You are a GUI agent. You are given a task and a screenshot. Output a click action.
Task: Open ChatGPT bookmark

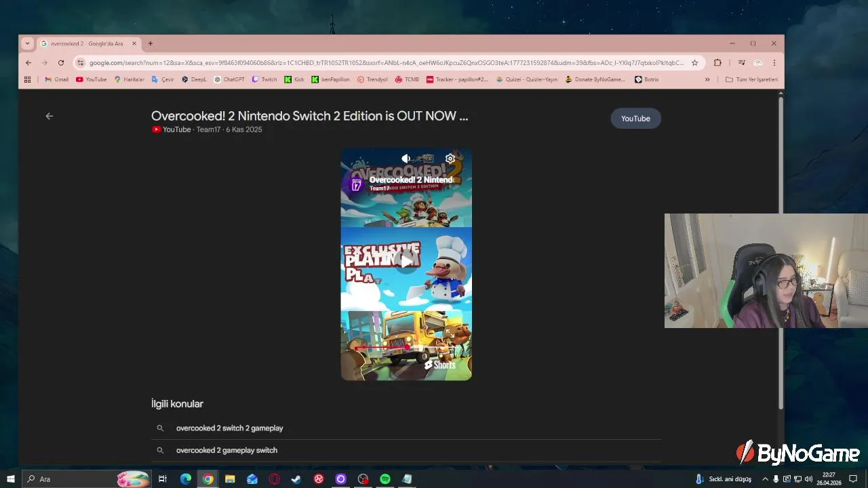point(229,79)
